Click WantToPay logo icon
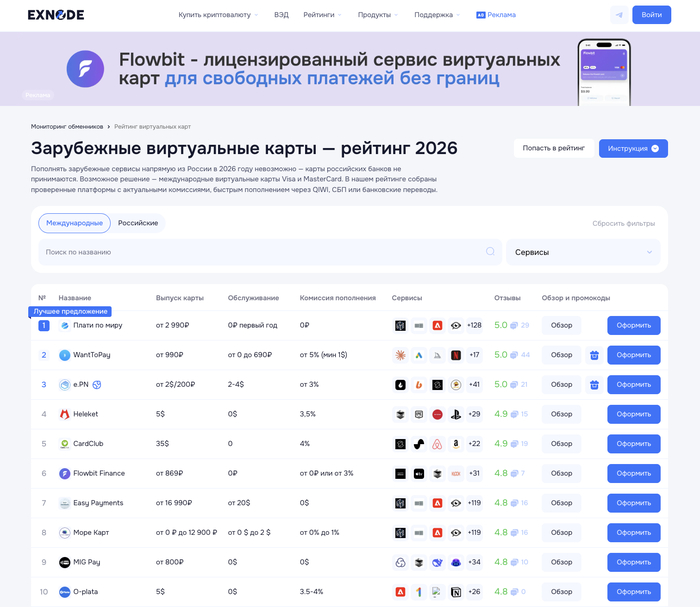 [65, 355]
